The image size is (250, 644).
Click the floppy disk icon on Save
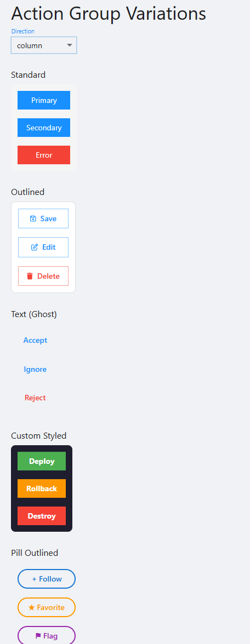(33, 219)
